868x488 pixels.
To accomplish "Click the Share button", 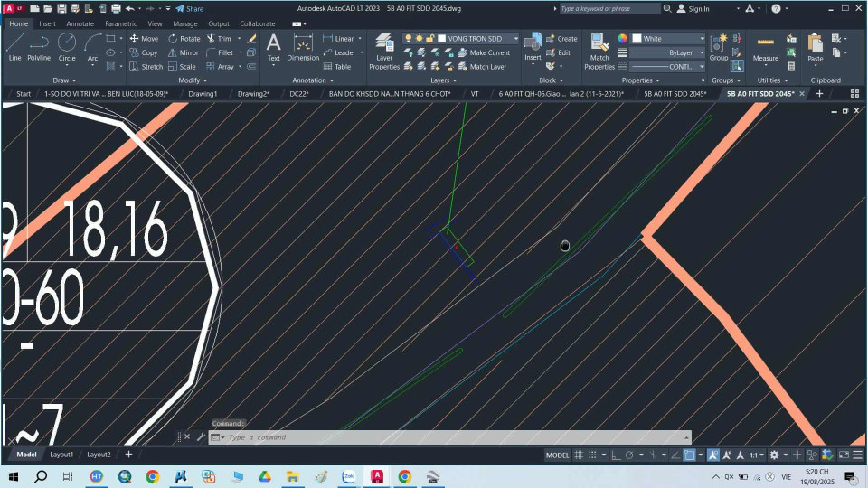I will point(189,8).
